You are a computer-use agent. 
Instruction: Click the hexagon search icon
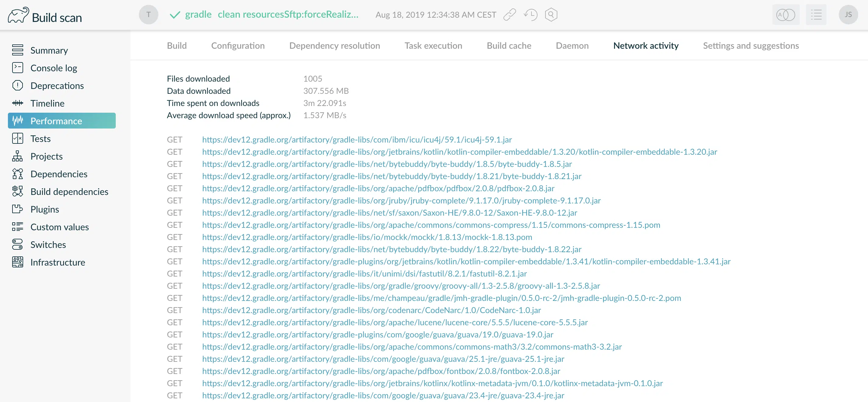point(551,15)
